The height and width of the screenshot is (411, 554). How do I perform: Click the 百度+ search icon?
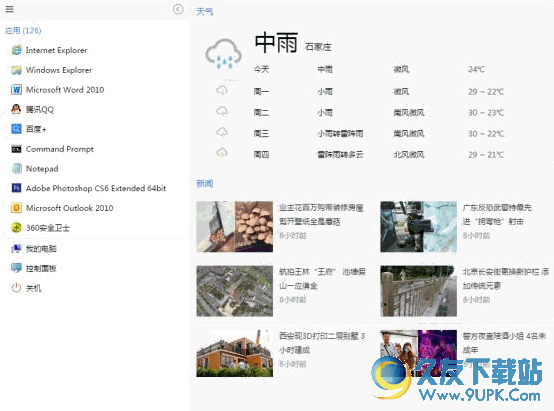16,129
